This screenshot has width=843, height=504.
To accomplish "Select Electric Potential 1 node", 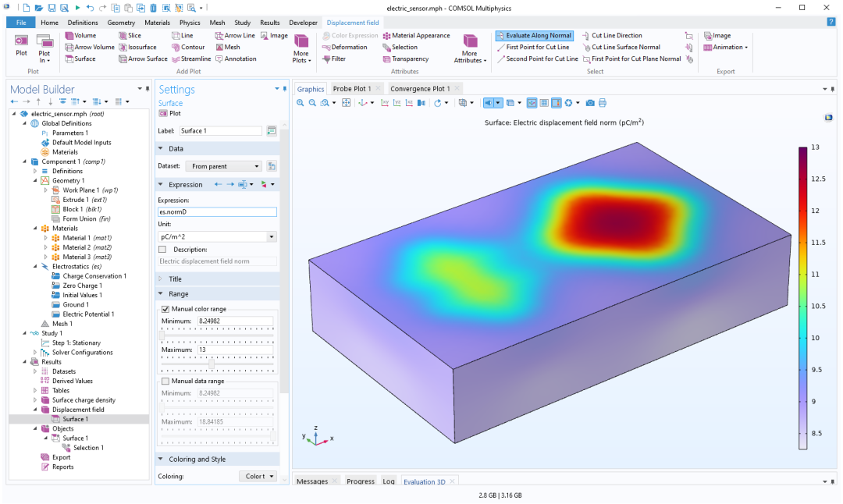I will tap(88, 314).
